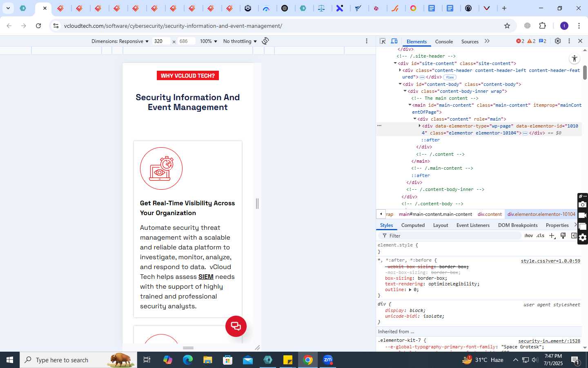The width and height of the screenshot is (588, 368).
Task: Open the Windows Start menu
Action: (x=10, y=360)
